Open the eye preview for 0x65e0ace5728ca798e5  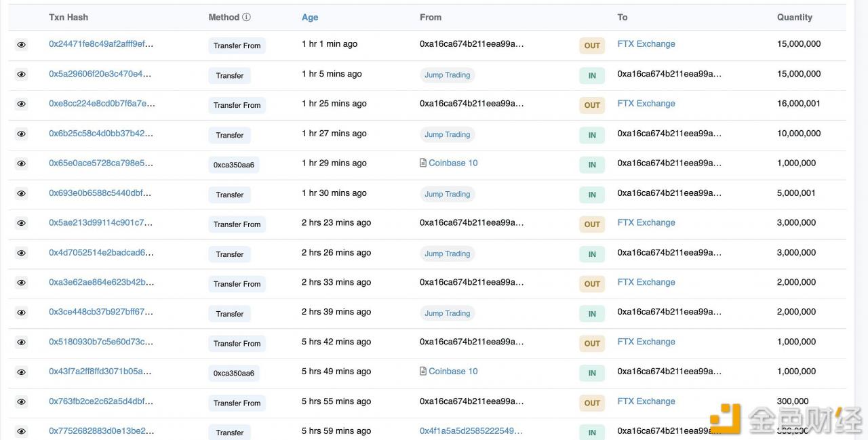(x=21, y=164)
